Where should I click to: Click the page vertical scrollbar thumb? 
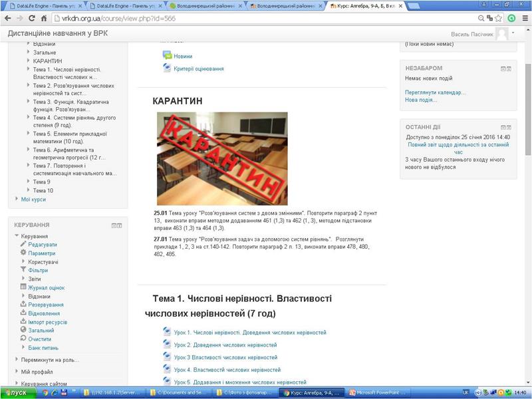(x=528, y=109)
